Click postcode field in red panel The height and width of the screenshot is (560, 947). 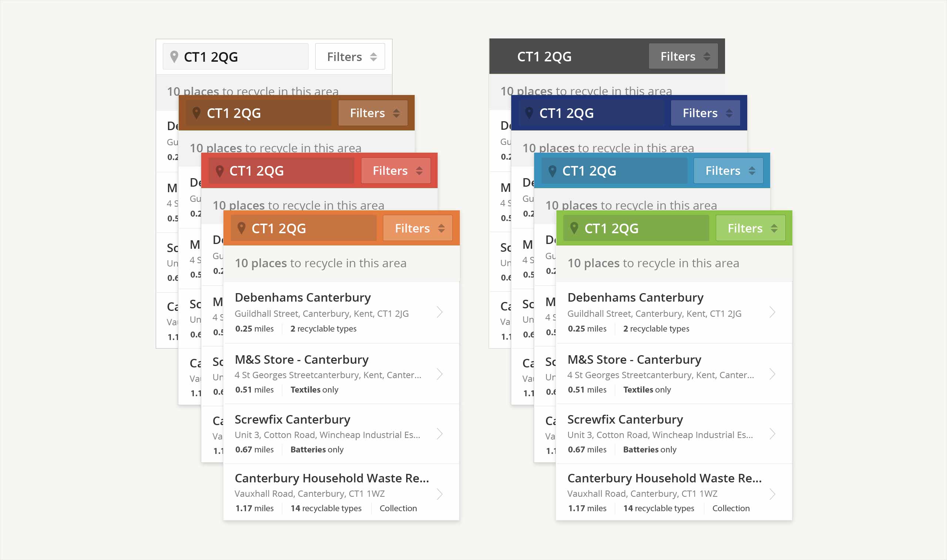[x=281, y=170]
